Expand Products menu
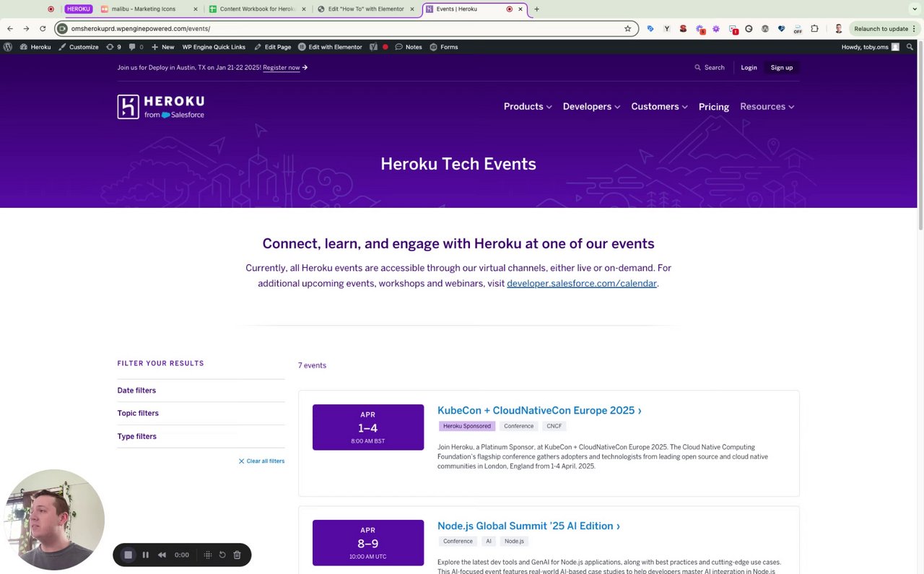Viewport: 924px width, 574px height. point(528,107)
